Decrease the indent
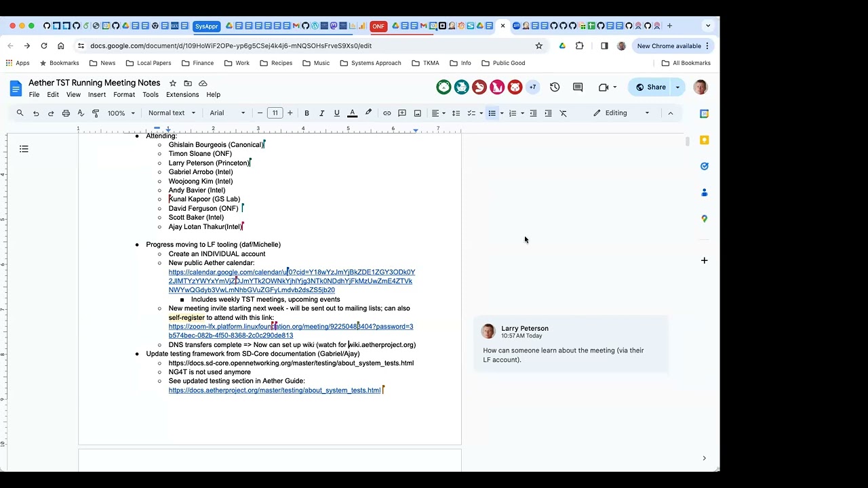The width and height of the screenshot is (868, 488). 533,113
